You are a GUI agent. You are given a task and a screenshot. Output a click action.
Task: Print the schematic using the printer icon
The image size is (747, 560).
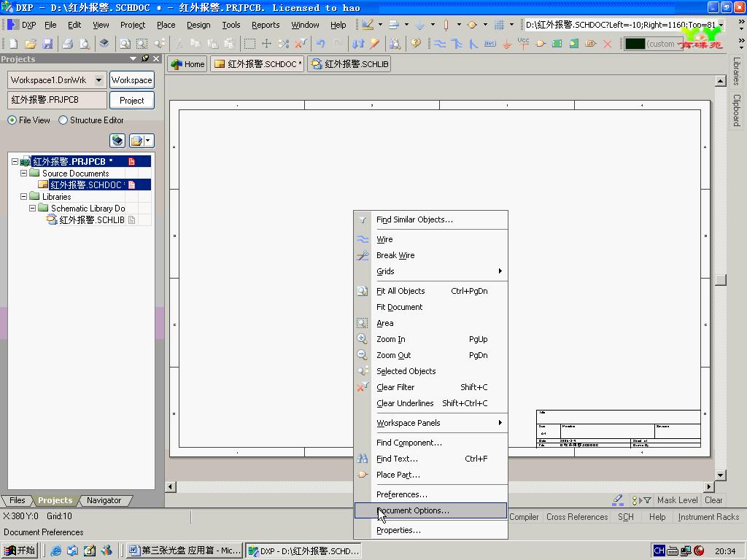click(x=68, y=44)
